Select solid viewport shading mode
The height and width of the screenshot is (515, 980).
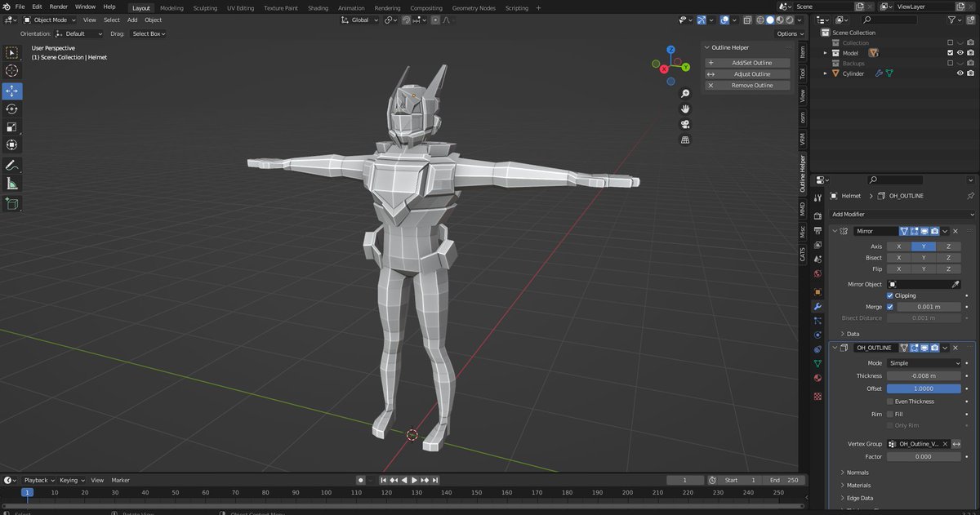coord(769,20)
